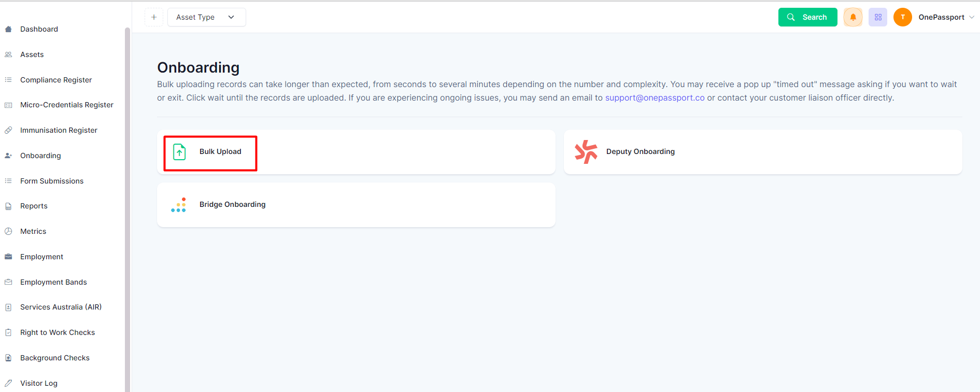The image size is (980, 392).
Task: Expand the Asset Type dropdown
Action: (x=206, y=17)
